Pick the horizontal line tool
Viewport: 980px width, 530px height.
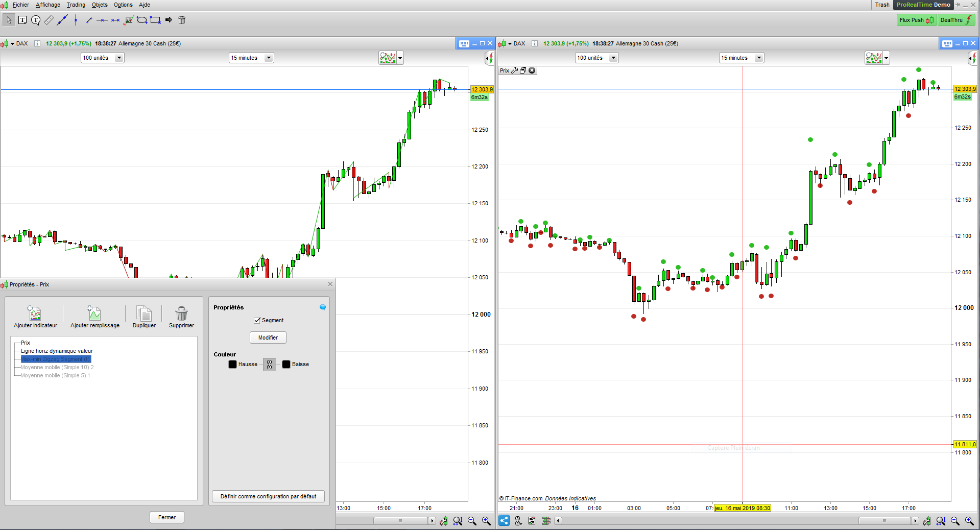102,20
